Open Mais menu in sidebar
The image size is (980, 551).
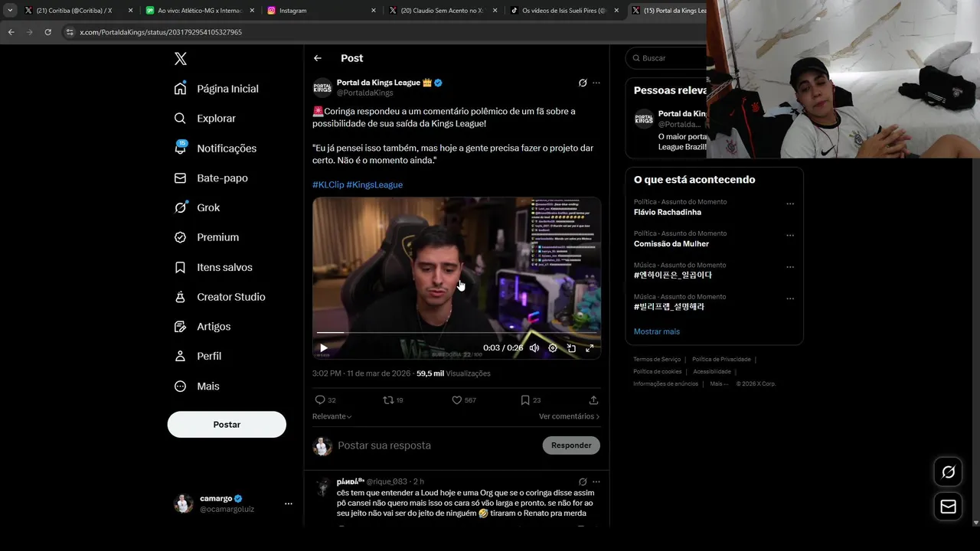point(196,386)
